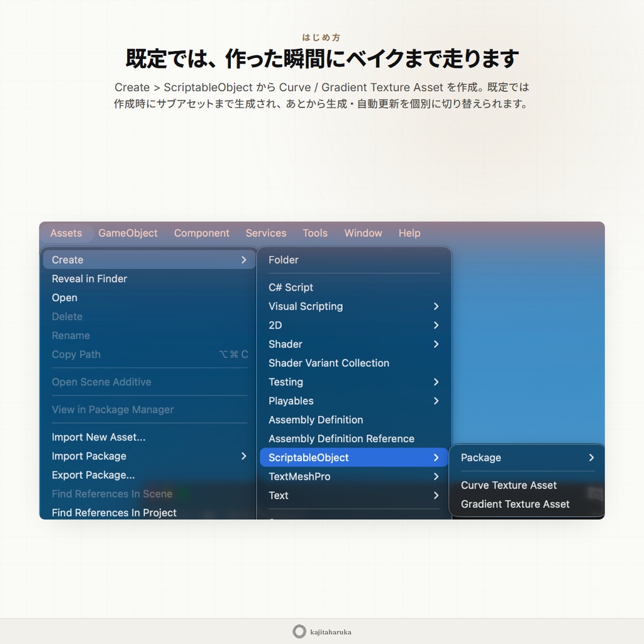Open the Help menu
644x644 pixels.
[409, 233]
